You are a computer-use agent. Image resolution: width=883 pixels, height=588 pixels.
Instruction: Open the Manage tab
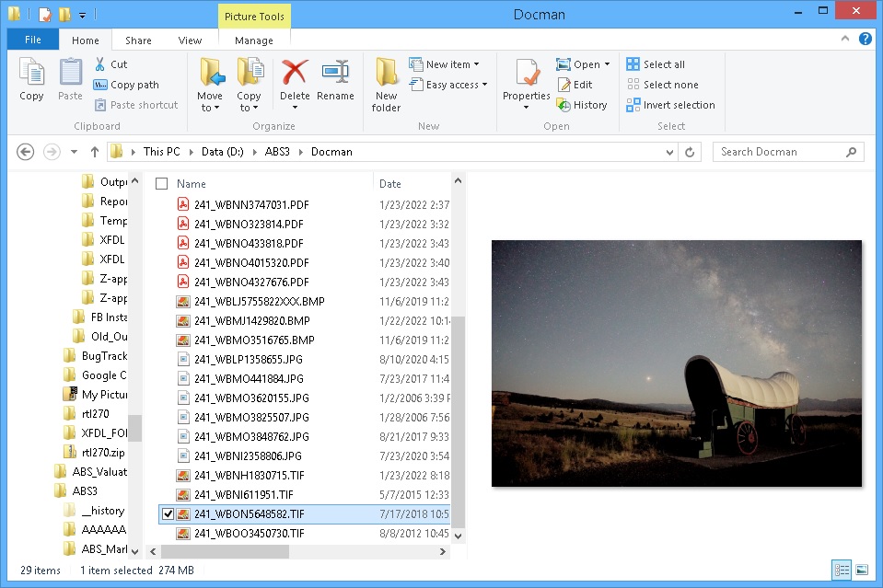pos(253,40)
